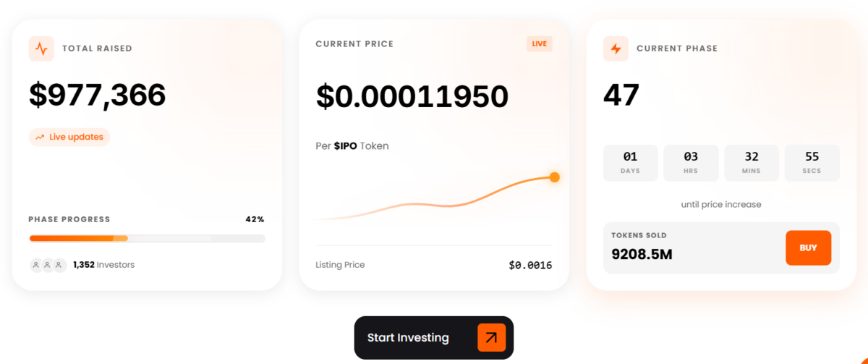Image resolution: width=868 pixels, height=364 pixels.
Task: Click the arrow icon on Start Investing
Action: (491, 338)
